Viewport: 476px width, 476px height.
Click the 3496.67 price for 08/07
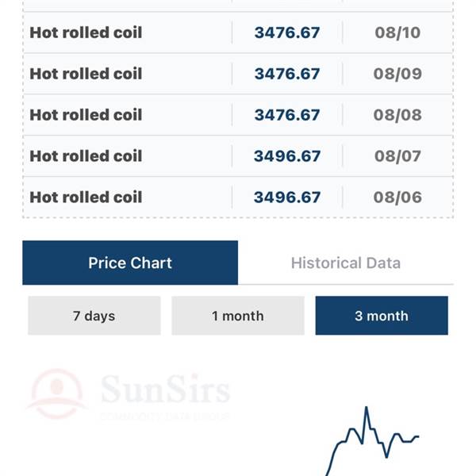pos(287,156)
